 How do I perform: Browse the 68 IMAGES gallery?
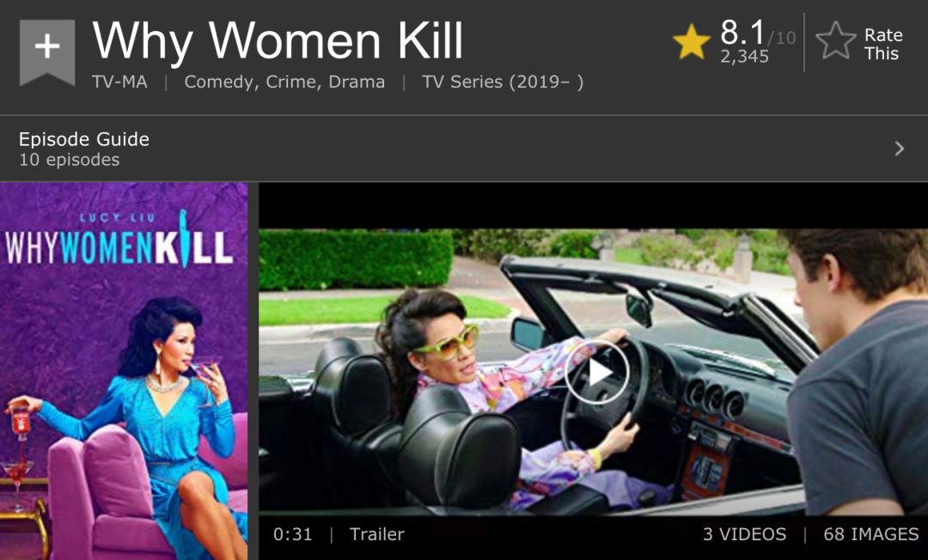coord(870,534)
